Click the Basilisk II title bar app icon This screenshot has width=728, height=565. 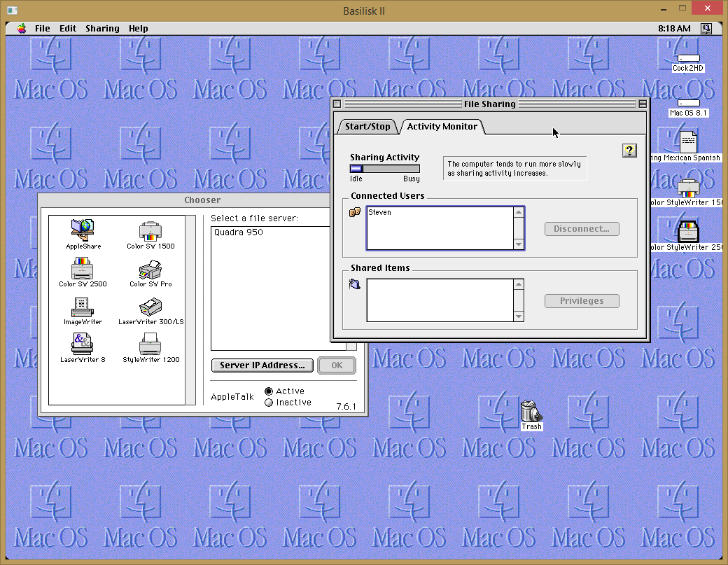click(x=13, y=10)
